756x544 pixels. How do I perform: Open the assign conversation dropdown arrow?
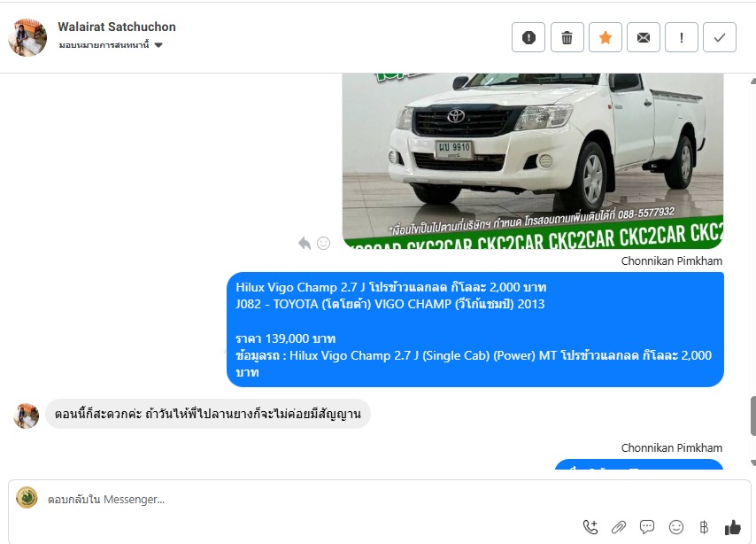click(x=158, y=45)
